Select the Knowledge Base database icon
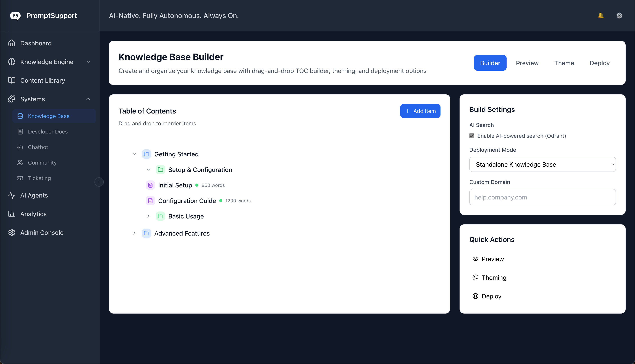This screenshot has height=364, width=635. 20,116
